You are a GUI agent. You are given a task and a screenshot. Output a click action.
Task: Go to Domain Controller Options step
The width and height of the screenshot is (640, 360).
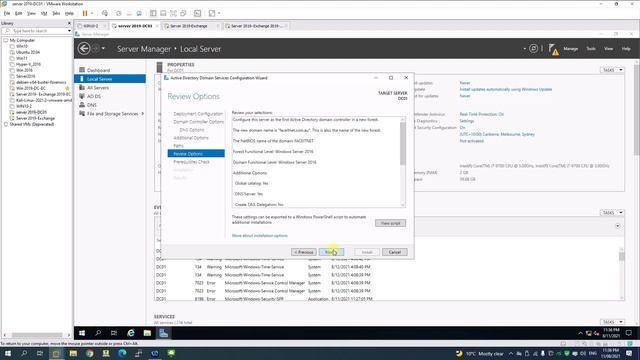coord(198,122)
